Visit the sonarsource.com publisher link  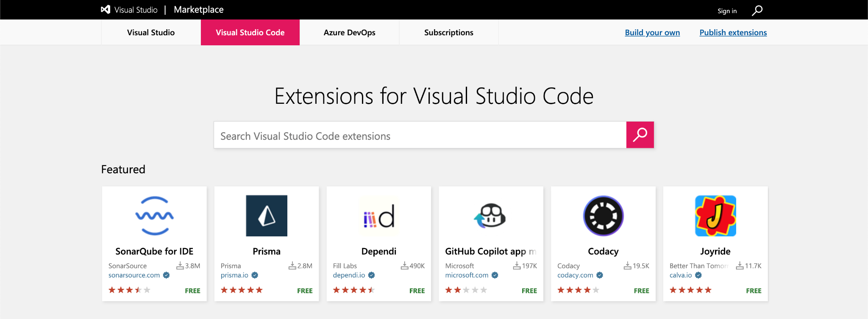[134, 275]
